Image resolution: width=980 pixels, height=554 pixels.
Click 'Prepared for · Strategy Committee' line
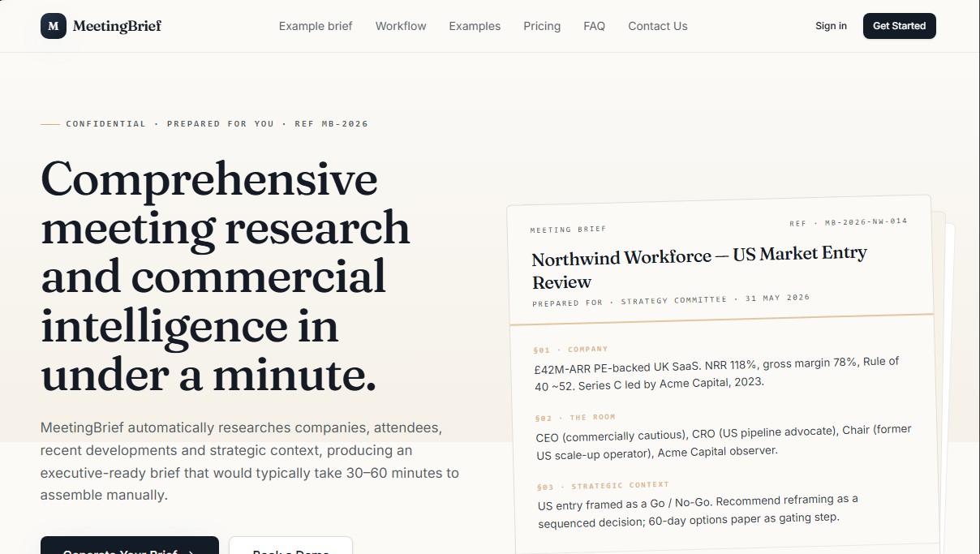[671, 300]
